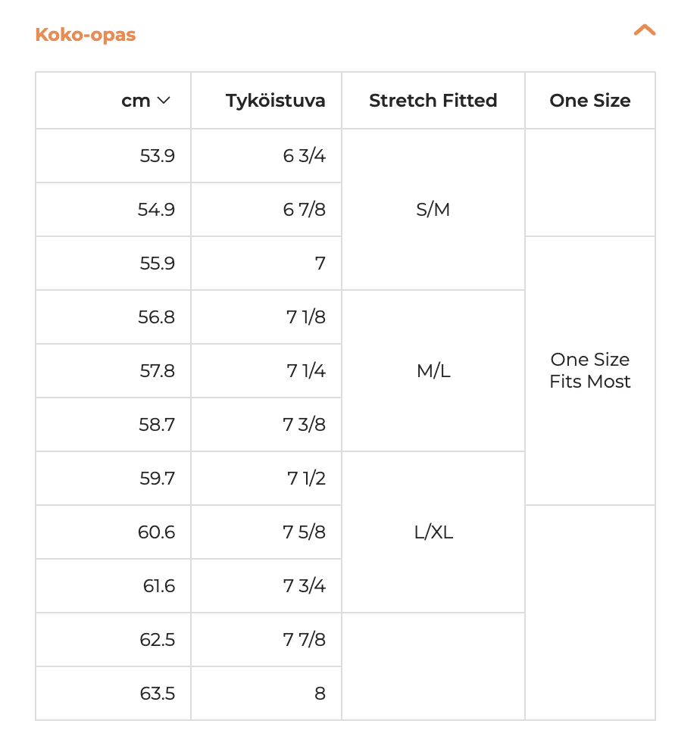700x730 pixels.
Task: Click the 62.5 cm cell
Action: [113, 640]
